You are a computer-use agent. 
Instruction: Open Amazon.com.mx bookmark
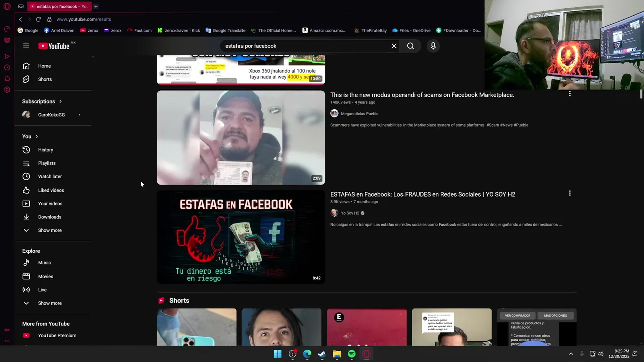coord(325,30)
